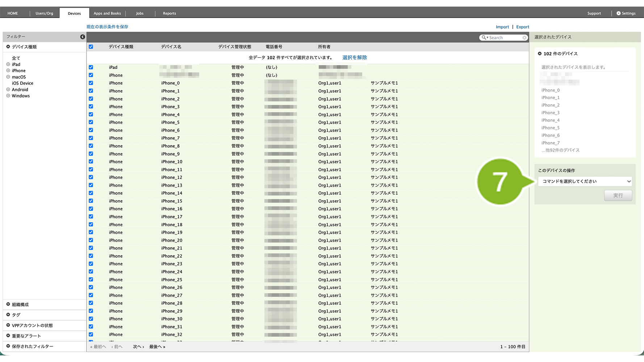Viewport: 644px width, 362px height.
Task: Collapse the filter panel with arrow icon
Action: click(x=83, y=37)
